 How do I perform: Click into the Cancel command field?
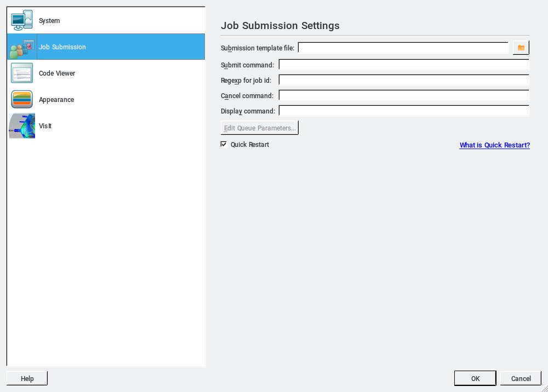pyautogui.click(x=403, y=96)
